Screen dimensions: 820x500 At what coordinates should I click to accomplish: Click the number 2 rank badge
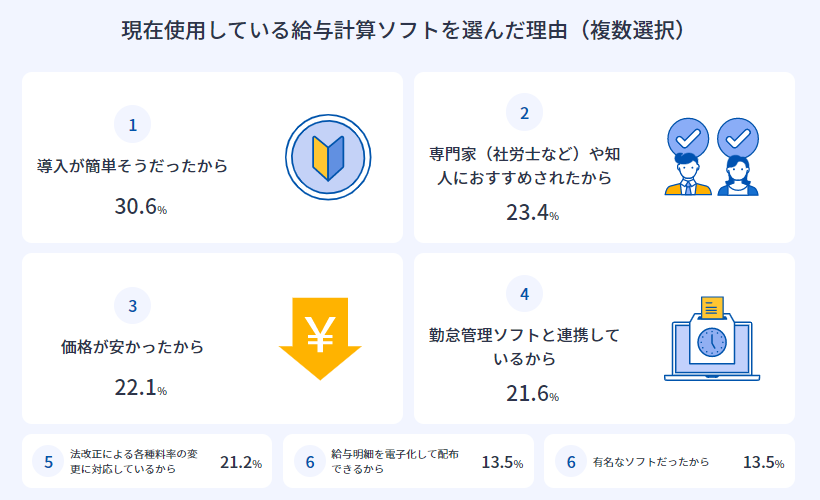pyautogui.click(x=524, y=113)
